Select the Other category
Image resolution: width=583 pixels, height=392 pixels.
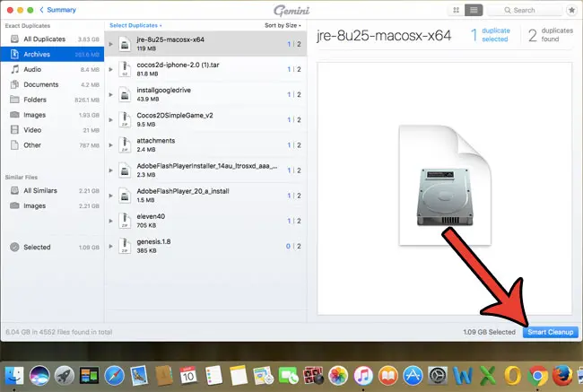click(x=52, y=145)
